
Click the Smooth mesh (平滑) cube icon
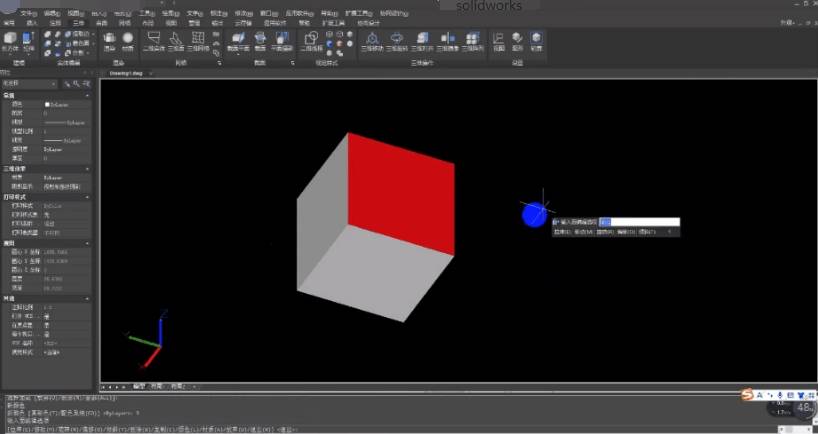(109, 41)
